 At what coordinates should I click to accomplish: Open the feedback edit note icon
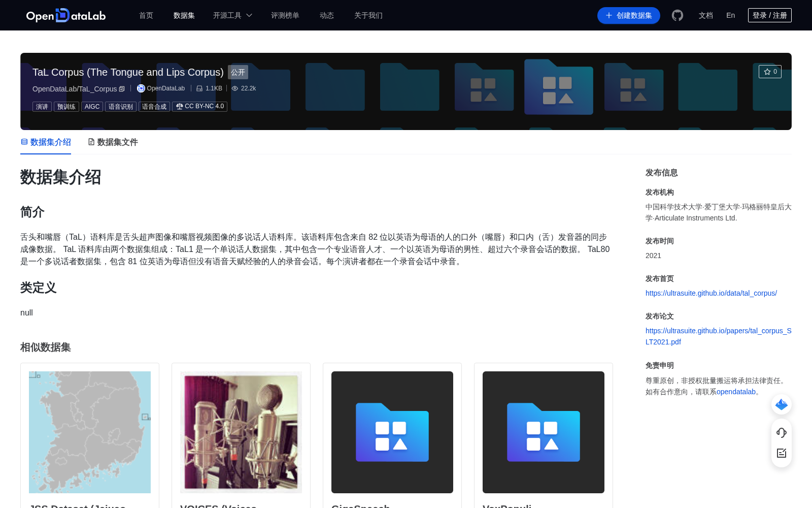pos(782,453)
